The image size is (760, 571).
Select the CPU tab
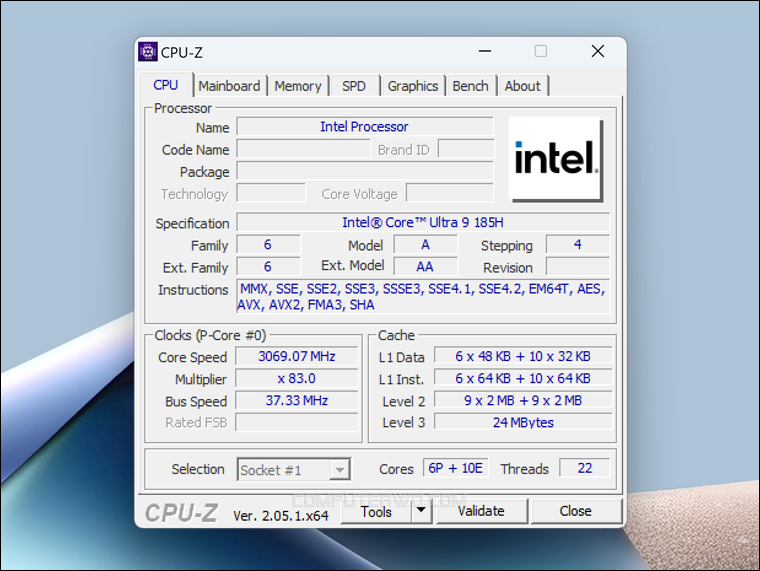click(x=166, y=85)
